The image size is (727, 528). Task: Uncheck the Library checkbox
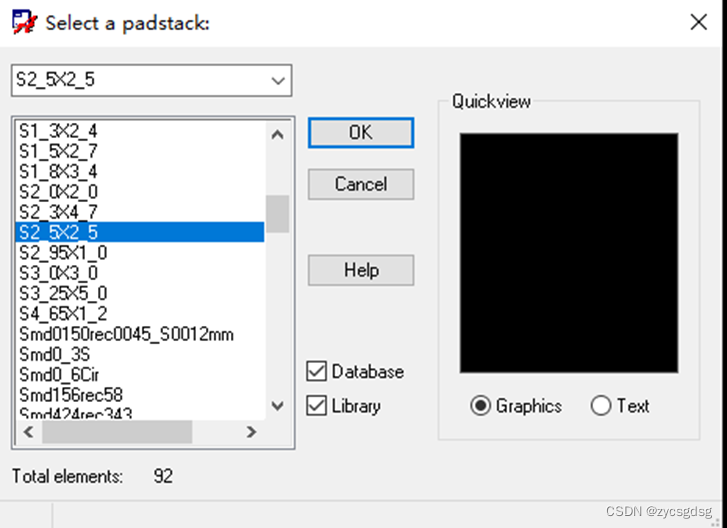click(x=317, y=406)
